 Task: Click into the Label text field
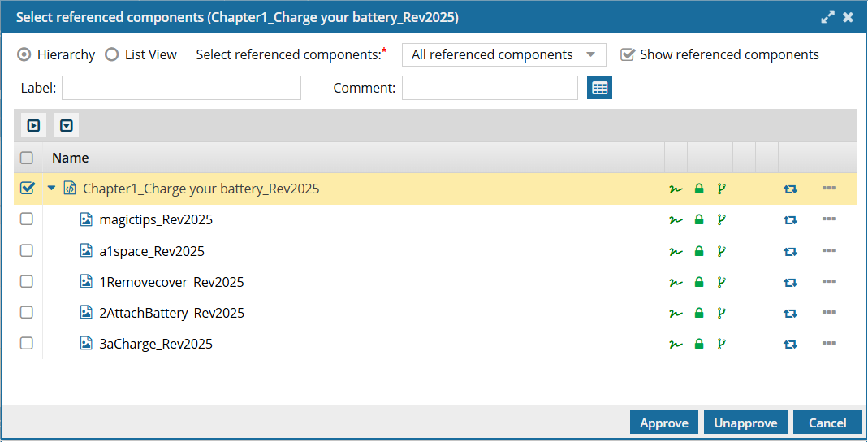click(x=181, y=88)
